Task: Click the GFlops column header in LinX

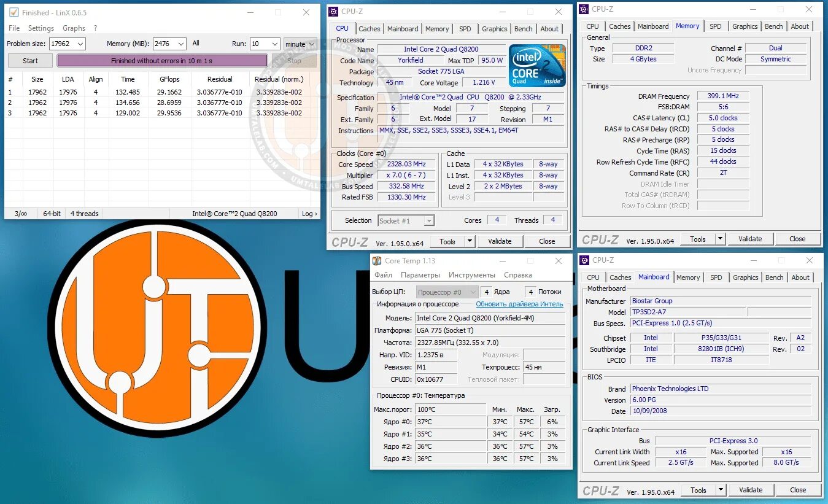Action: 169,79
